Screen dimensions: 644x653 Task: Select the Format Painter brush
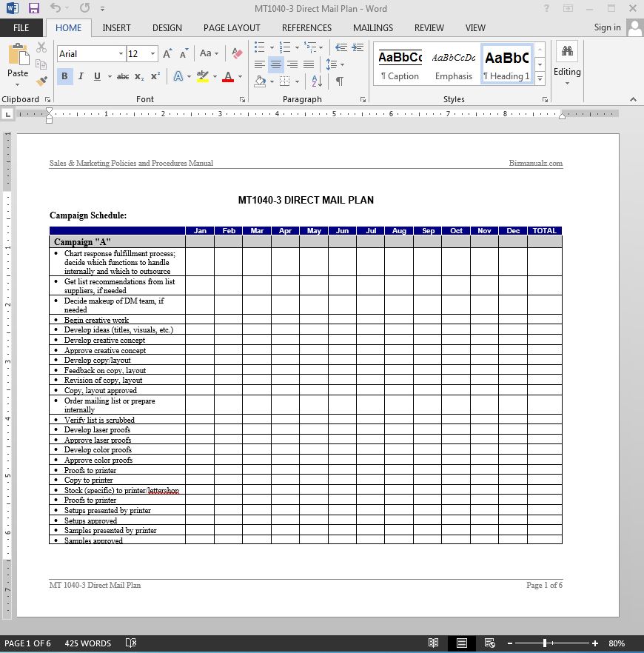41,81
